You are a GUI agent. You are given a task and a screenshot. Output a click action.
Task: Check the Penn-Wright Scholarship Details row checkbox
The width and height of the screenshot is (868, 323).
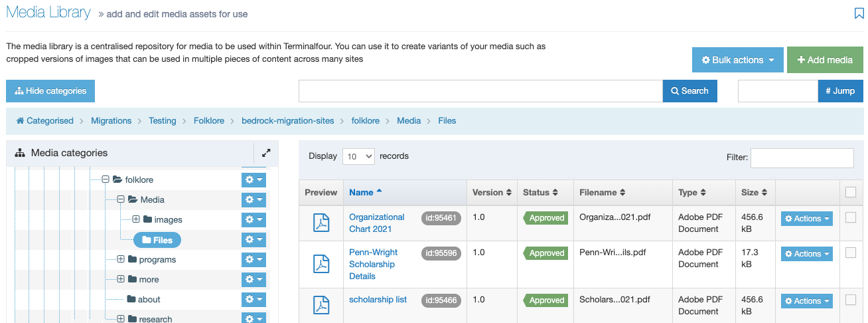coord(851,253)
